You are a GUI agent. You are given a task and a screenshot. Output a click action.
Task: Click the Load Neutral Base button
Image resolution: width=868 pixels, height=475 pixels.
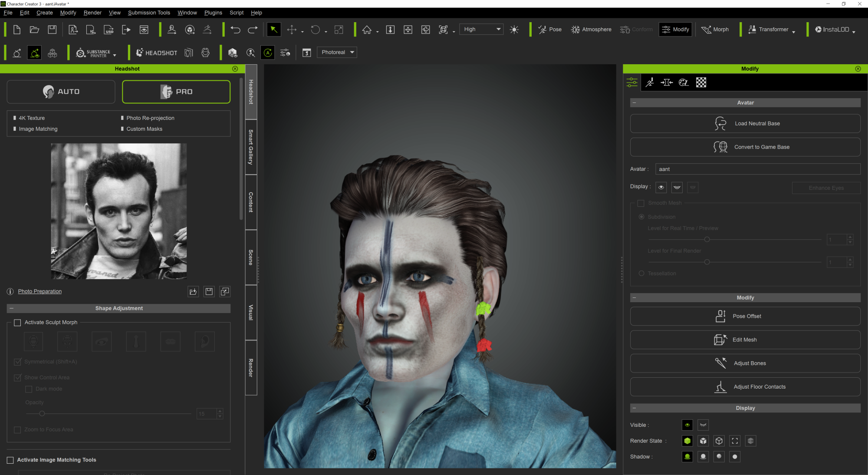745,124
